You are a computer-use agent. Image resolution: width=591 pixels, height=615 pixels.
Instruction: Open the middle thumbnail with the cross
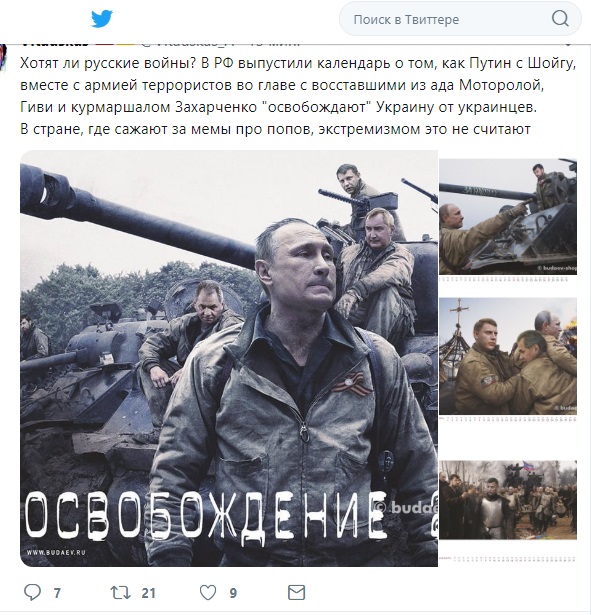tap(508, 356)
